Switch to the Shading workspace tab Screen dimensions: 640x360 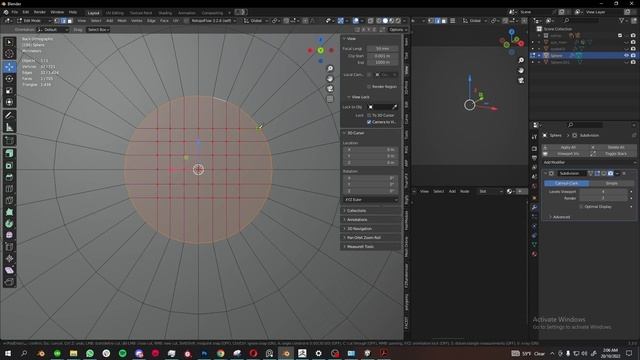165,13
